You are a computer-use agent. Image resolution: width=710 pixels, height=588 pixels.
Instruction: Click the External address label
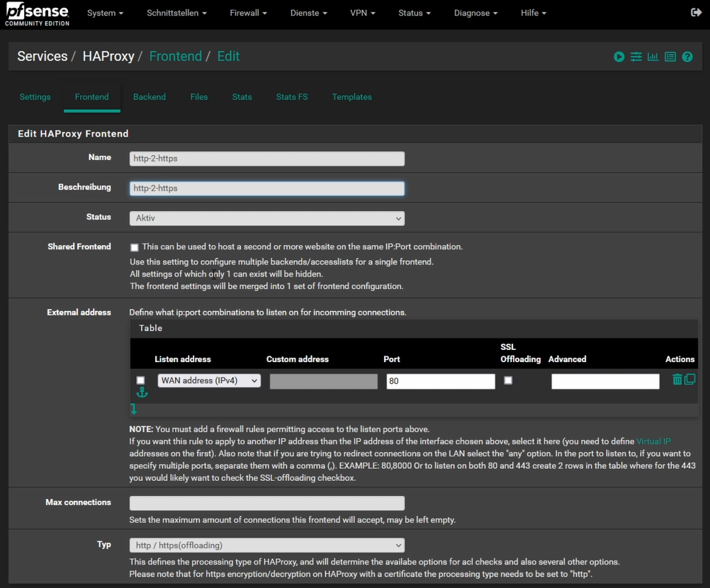[79, 312]
